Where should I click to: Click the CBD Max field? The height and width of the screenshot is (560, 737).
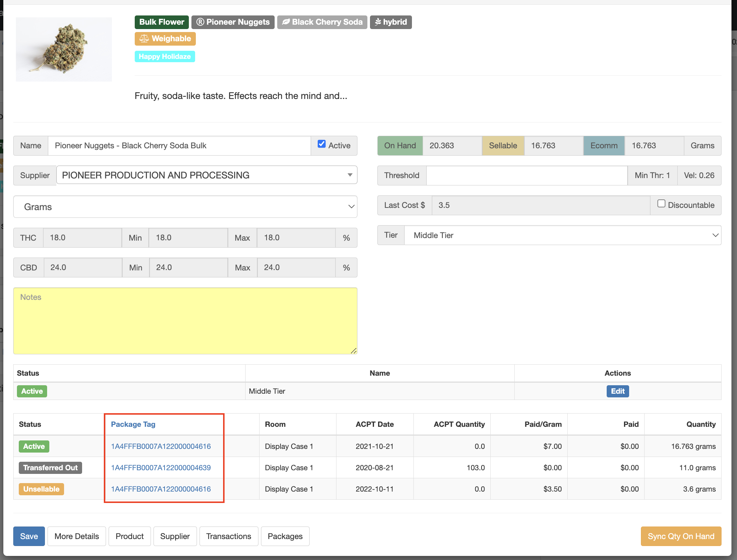(x=296, y=267)
